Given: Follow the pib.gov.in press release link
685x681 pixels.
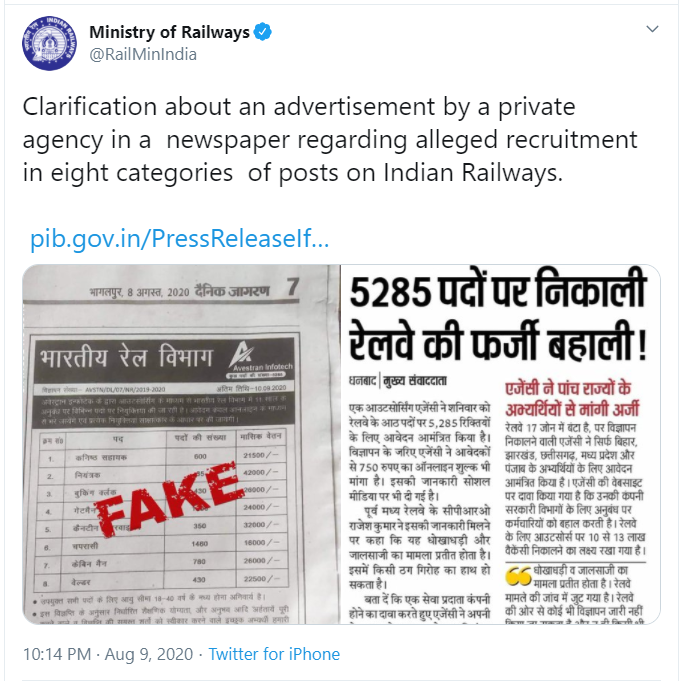Looking at the screenshot, I should pos(179,239).
